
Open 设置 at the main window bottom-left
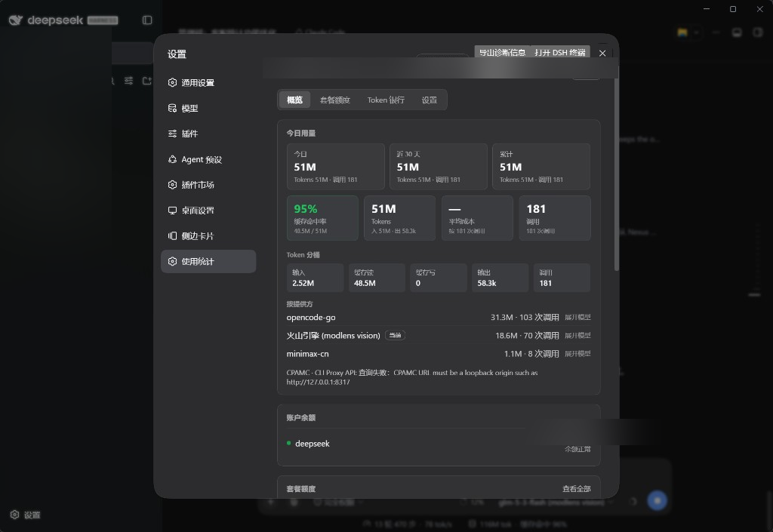click(26, 515)
